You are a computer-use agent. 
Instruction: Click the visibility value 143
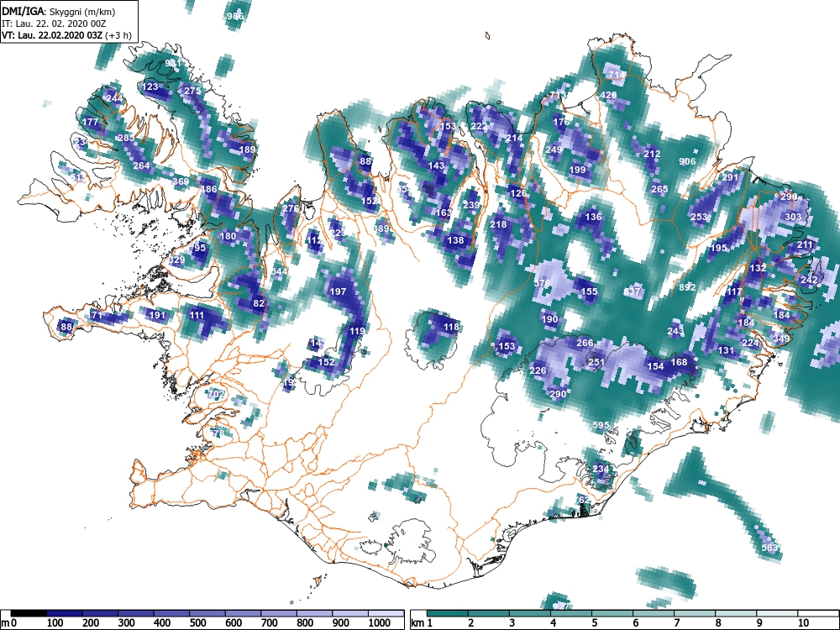436,165
